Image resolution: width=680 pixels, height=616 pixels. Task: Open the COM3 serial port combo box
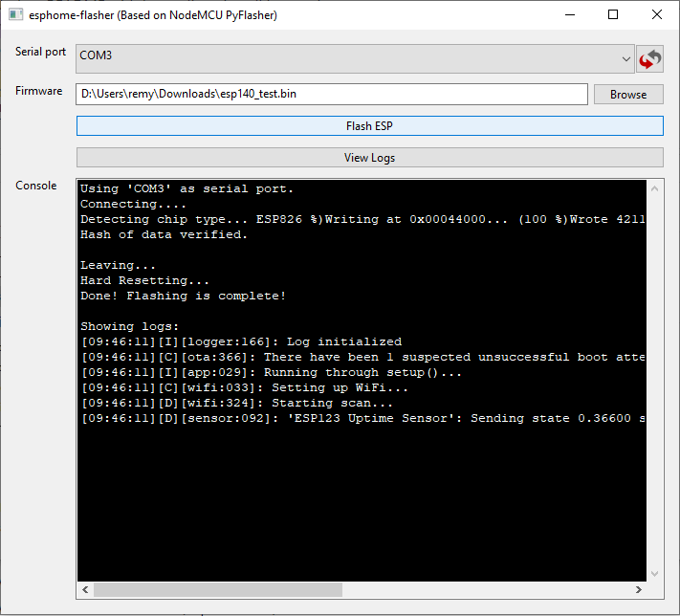tap(355, 58)
